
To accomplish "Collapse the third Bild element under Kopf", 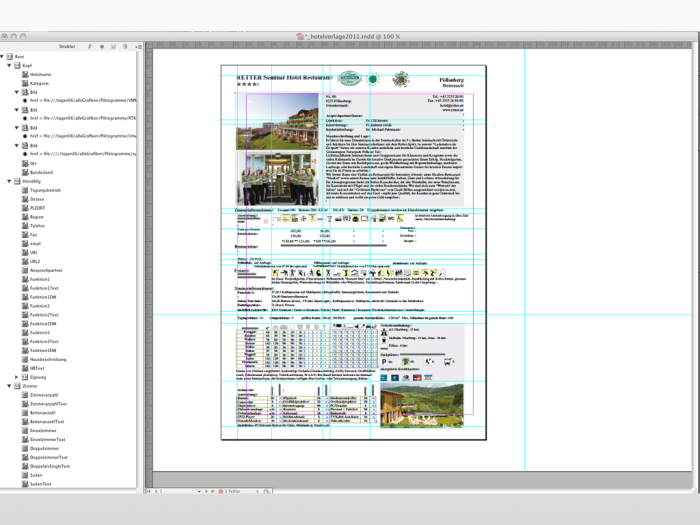I will (x=17, y=128).
